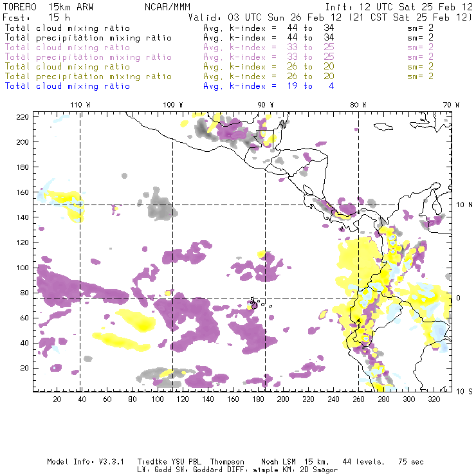Click the "110 W" longitude label
The image size is (476, 476).
coord(80,105)
